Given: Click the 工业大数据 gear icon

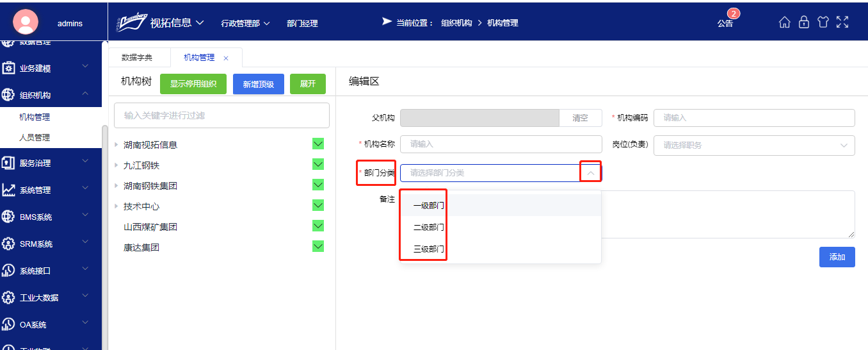Looking at the screenshot, I should (8, 297).
